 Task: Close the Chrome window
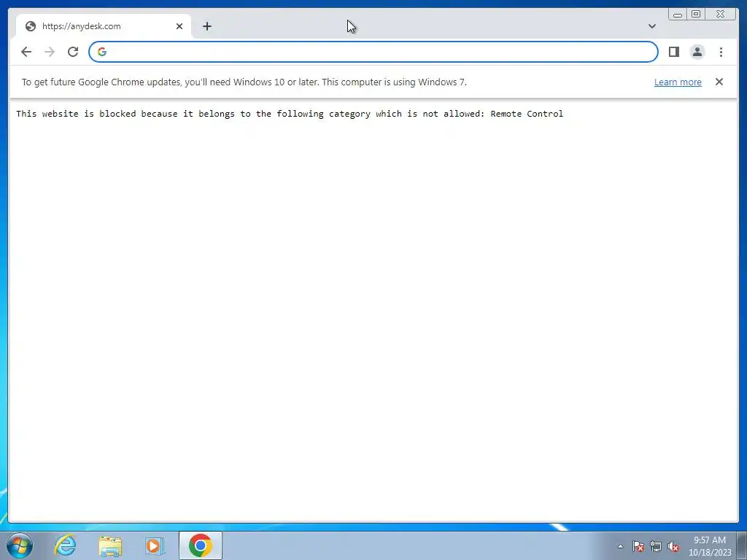click(721, 15)
